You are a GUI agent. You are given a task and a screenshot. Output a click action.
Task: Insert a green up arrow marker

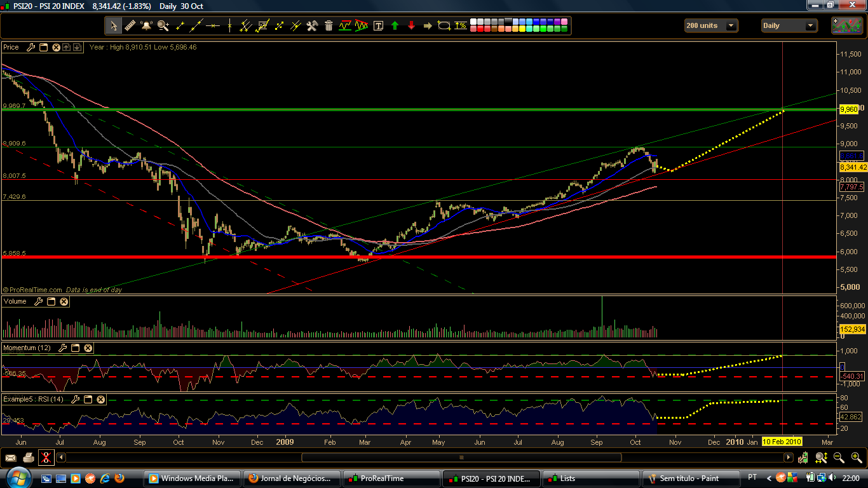tap(395, 25)
